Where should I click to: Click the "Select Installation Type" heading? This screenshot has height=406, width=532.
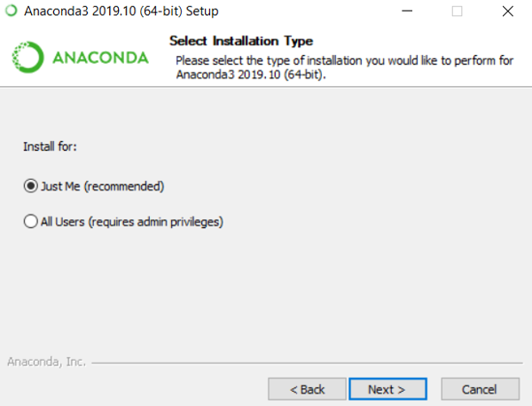pos(241,41)
